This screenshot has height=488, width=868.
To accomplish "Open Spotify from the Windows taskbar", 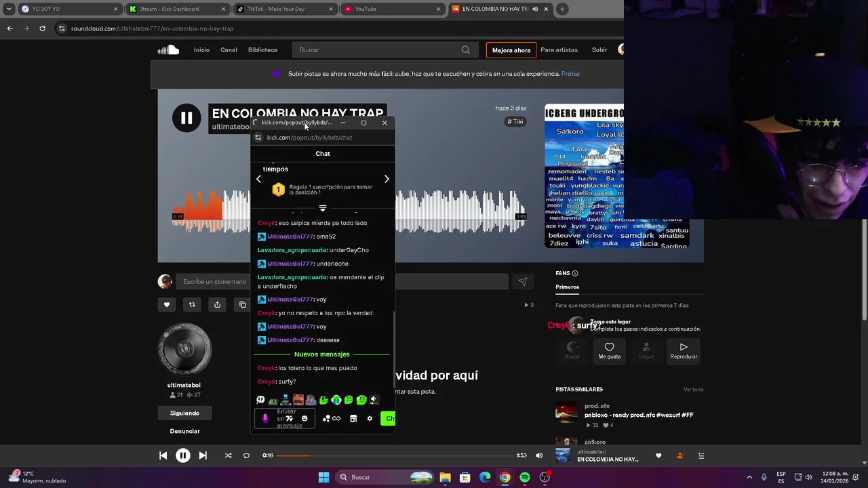I will (x=525, y=477).
